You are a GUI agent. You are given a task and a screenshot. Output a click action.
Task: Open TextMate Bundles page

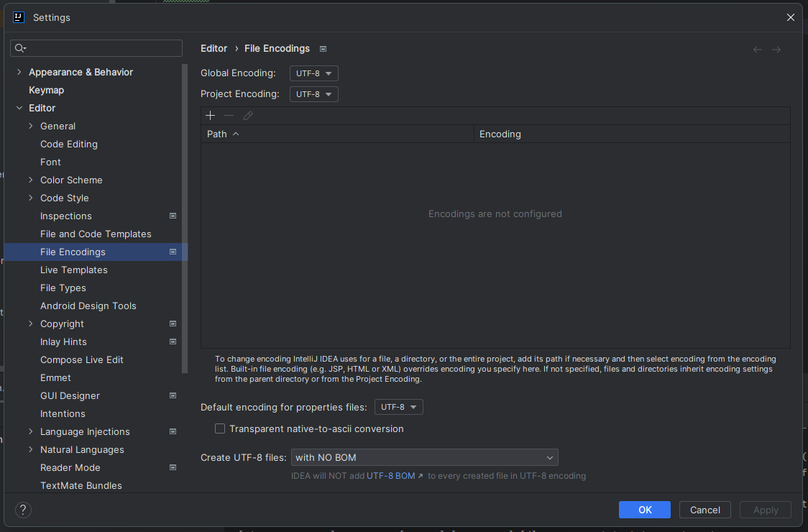tap(81, 485)
